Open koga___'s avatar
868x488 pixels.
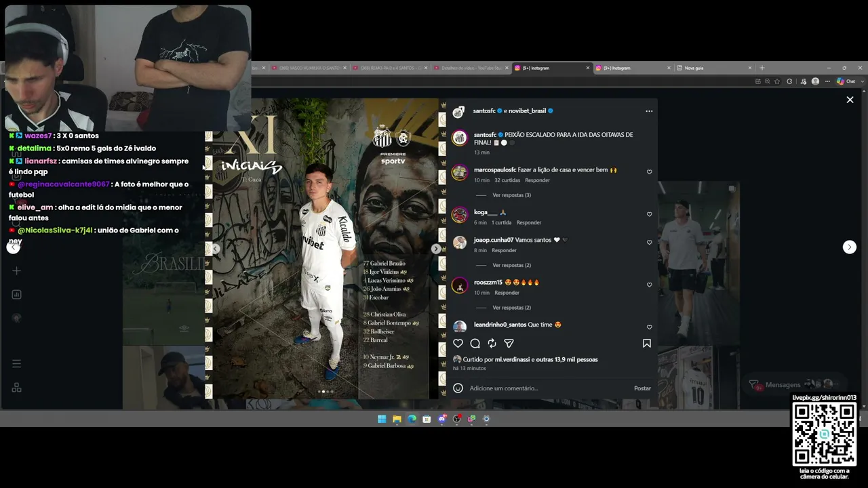(460, 215)
